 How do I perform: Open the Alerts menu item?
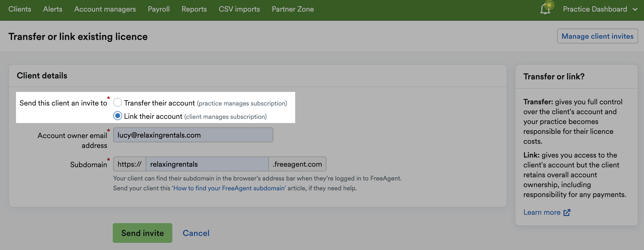(x=52, y=9)
